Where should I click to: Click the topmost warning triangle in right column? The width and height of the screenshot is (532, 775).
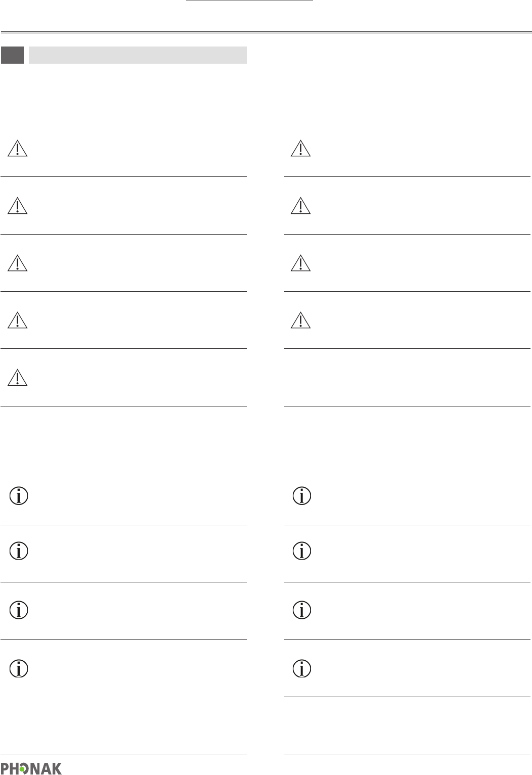click(301, 148)
